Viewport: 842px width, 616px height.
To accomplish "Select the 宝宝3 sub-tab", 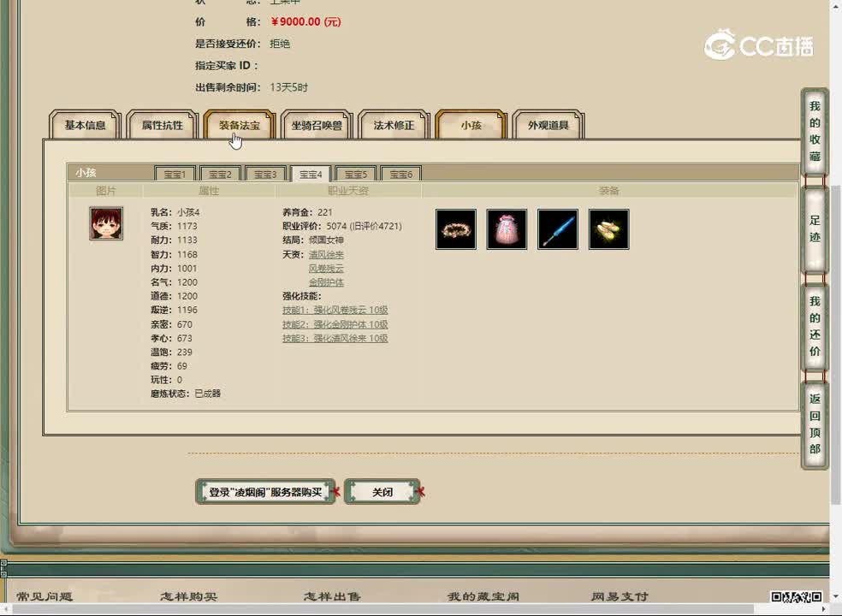I will coord(265,174).
